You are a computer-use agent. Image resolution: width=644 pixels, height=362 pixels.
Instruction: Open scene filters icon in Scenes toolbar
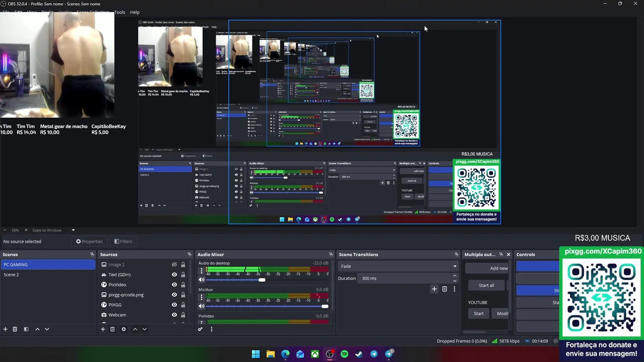[x=26, y=329]
